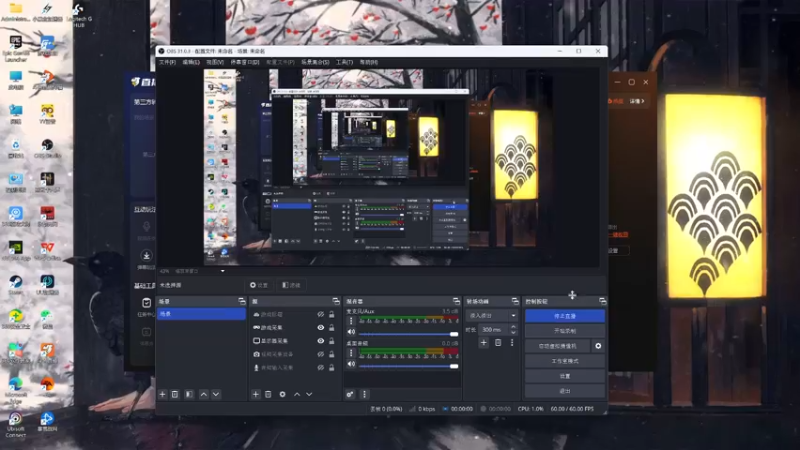The width and height of the screenshot is (800, 450).
Task: Decrease transition duration with down arrow
Action: tap(513, 333)
